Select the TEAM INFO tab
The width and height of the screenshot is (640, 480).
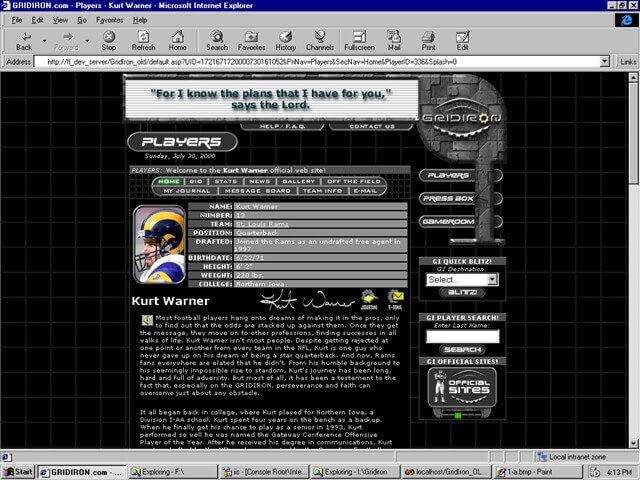(x=322, y=191)
